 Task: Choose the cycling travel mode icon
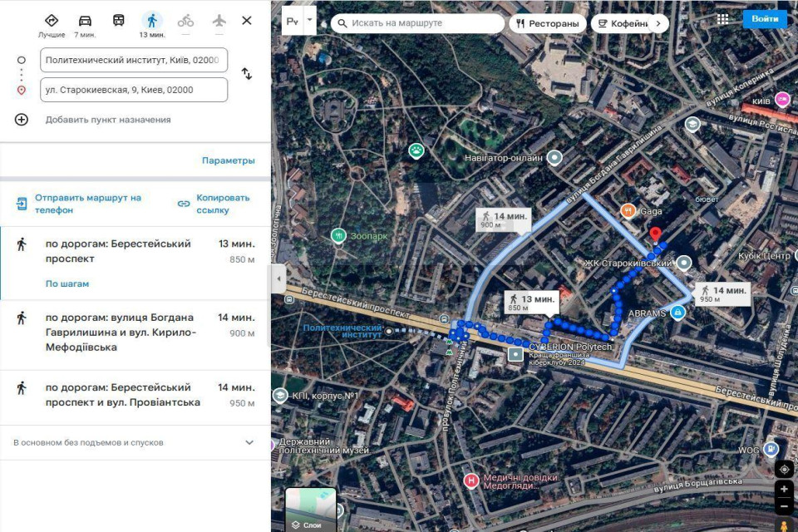(185, 21)
